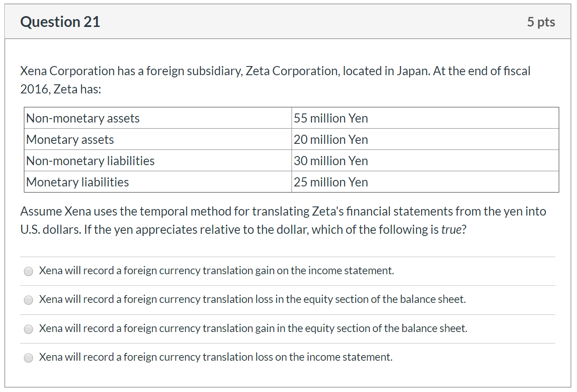This screenshot has width=577, height=392.
Task: Click the temporal method question paragraph
Action: point(282,220)
